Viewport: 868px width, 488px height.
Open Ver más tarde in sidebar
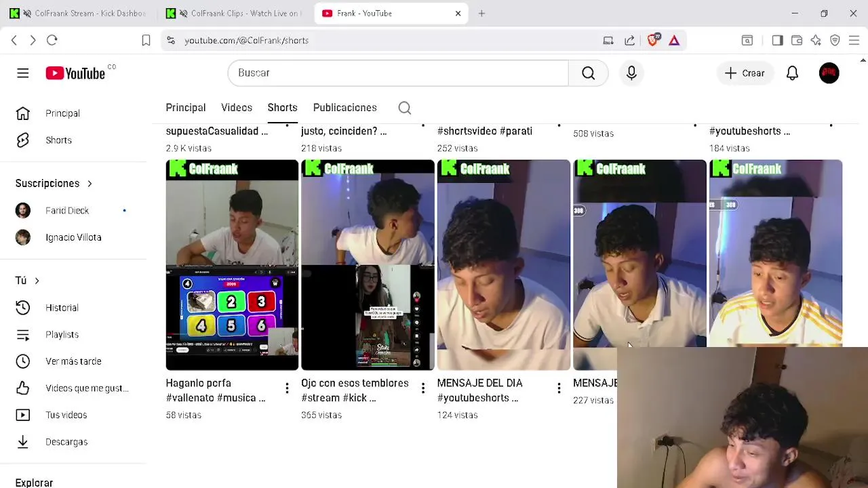[73, 361]
